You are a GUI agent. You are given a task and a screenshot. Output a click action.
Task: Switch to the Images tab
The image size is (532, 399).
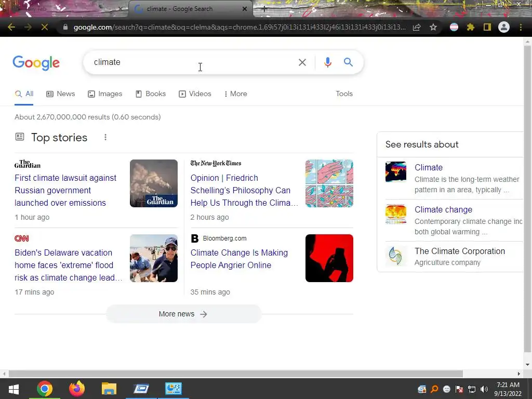pyautogui.click(x=105, y=94)
